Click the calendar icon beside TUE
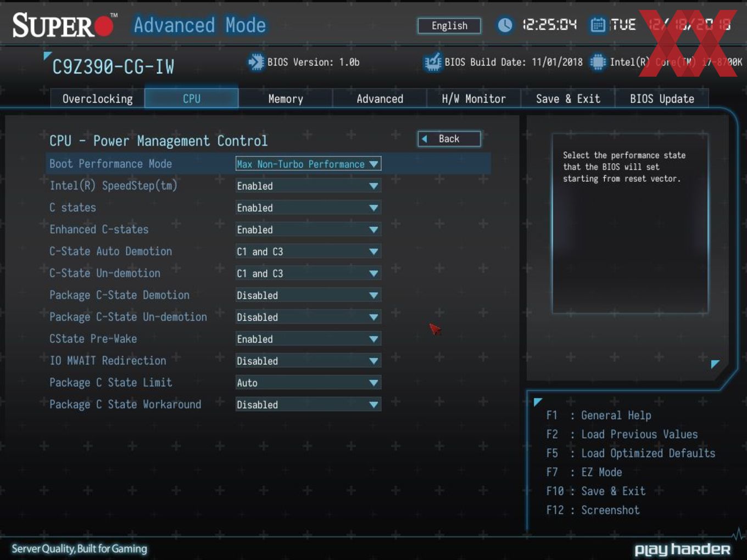Image resolution: width=747 pixels, height=560 pixels. coord(598,25)
